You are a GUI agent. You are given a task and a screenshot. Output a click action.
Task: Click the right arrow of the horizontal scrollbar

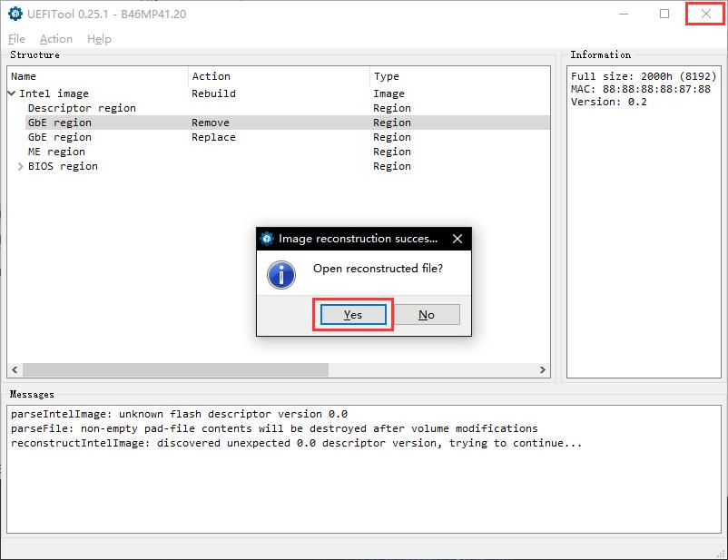pos(542,370)
